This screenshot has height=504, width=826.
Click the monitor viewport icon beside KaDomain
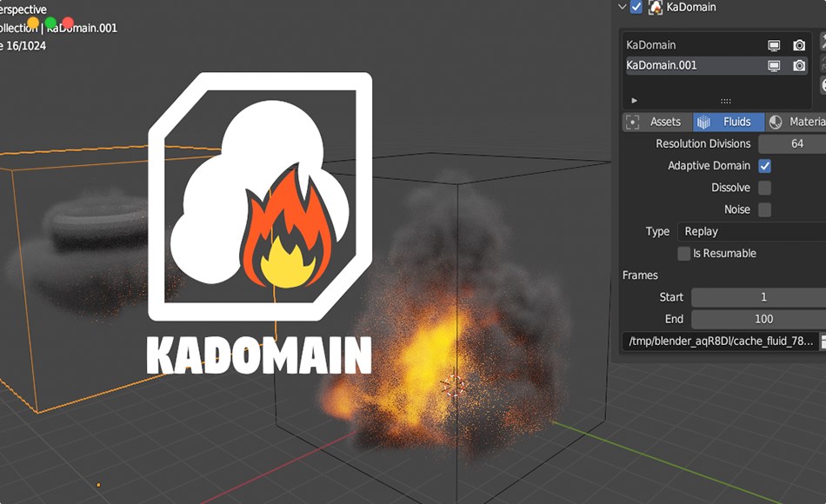pyautogui.click(x=775, y=45)
